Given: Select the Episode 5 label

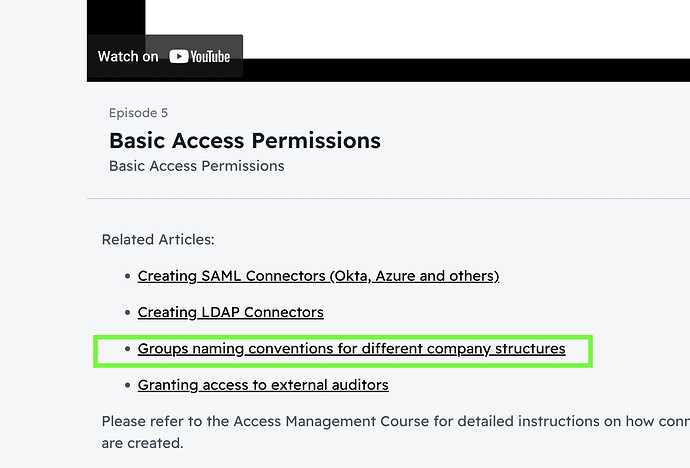Looking at the screenshot, I should tap(138, 113).
